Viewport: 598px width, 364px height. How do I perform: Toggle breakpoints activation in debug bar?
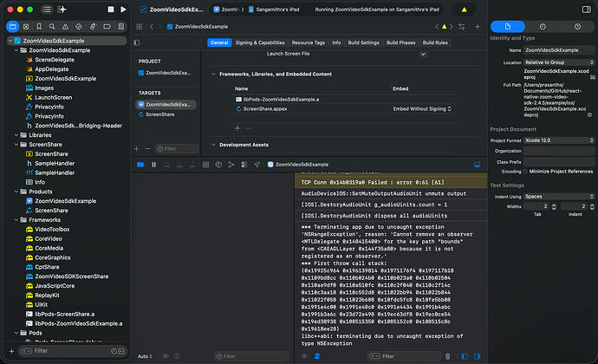[140, 164]
